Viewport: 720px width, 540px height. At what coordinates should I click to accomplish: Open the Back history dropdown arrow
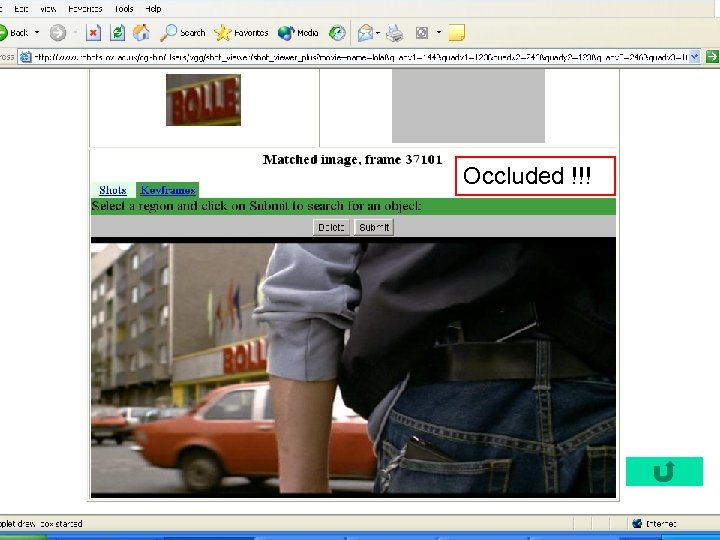[x=37, y=33]
